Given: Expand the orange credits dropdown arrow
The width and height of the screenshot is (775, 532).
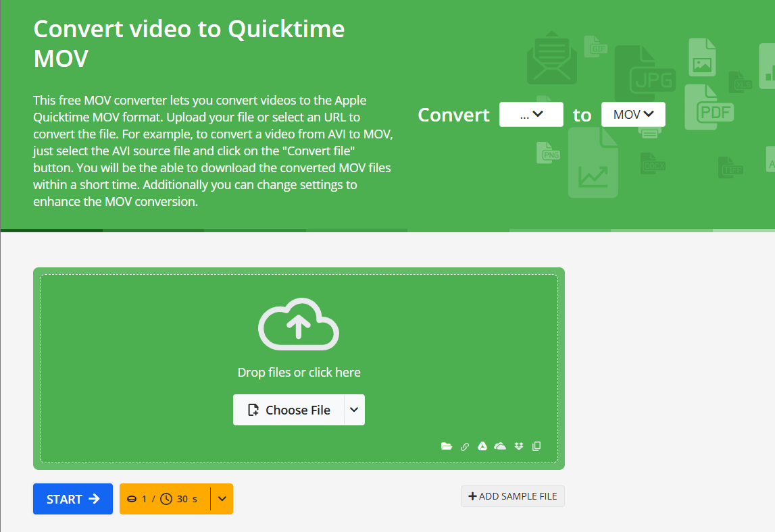Looking at the screenshot, I should point(222,499).
